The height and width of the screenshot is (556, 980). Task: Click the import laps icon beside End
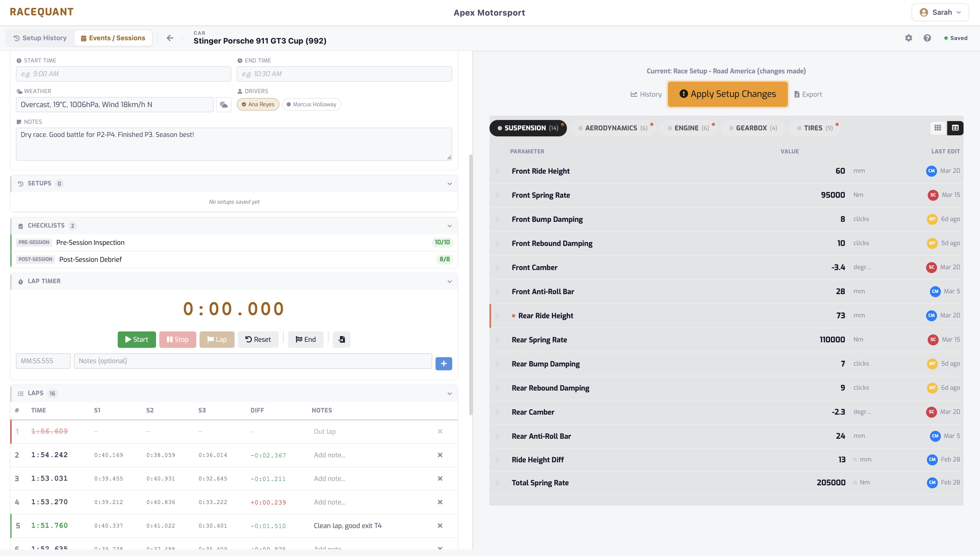(342, 339)
